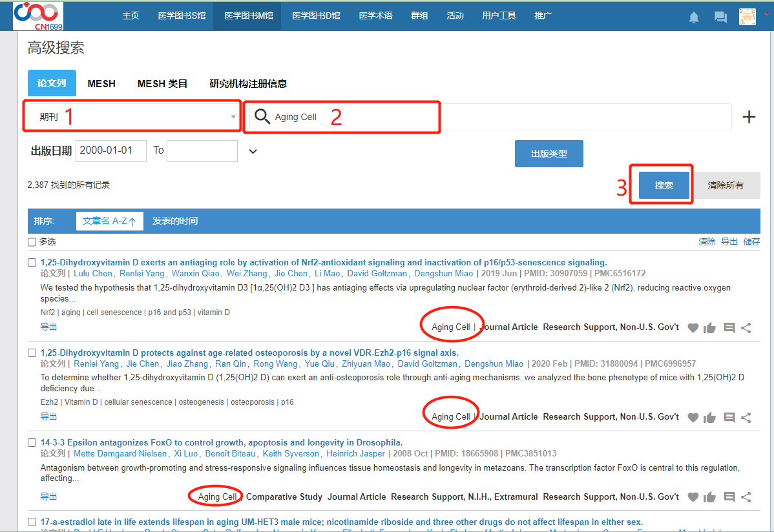Open the 期刊 search field dropdown
The width and height of the screenshot is (774, 532).
[132, 117]
